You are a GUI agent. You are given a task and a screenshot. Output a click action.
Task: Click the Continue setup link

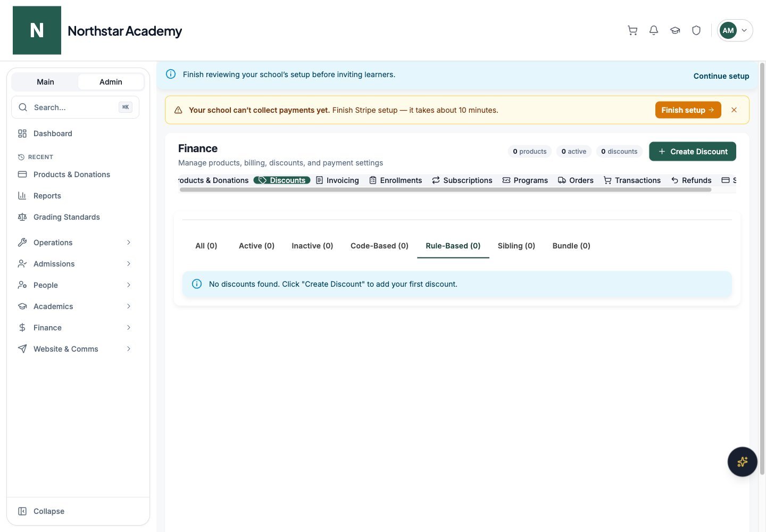[721, 76]
